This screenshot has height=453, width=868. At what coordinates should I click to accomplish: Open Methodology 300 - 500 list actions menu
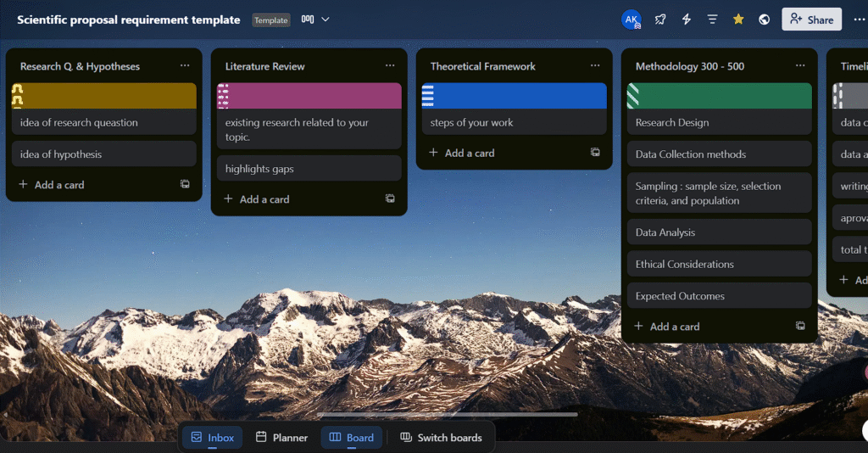point(800,66)
